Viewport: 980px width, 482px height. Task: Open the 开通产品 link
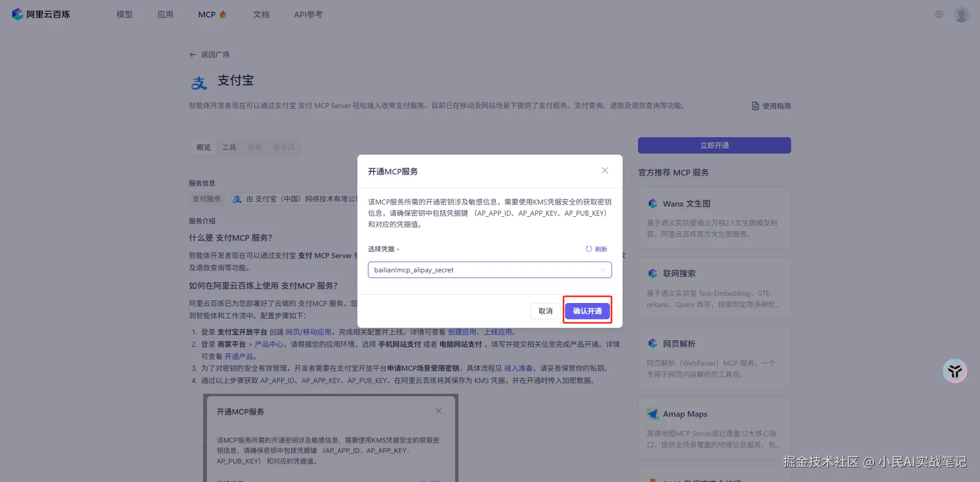click(239, 357)
